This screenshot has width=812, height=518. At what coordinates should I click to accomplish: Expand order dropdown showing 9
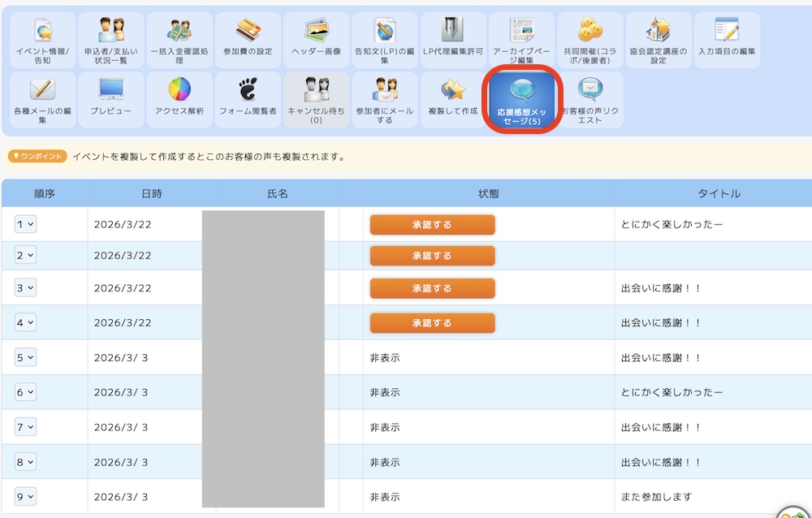point(25,497)
